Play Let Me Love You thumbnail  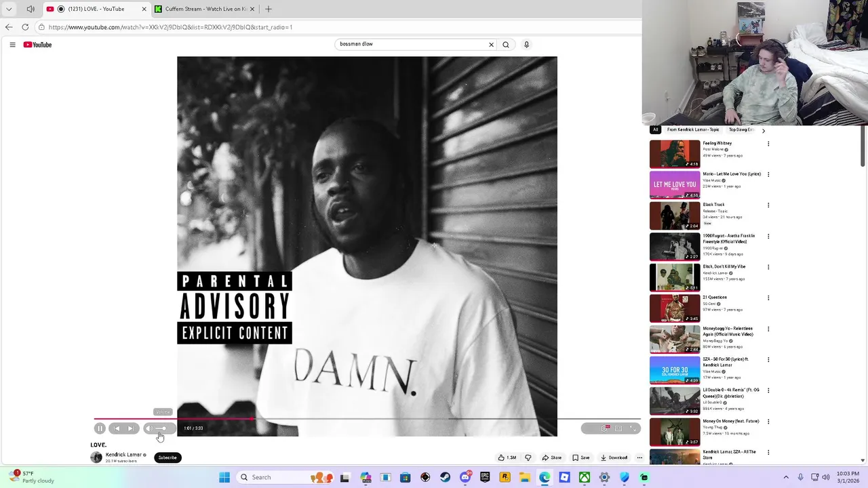coord(675,184)
